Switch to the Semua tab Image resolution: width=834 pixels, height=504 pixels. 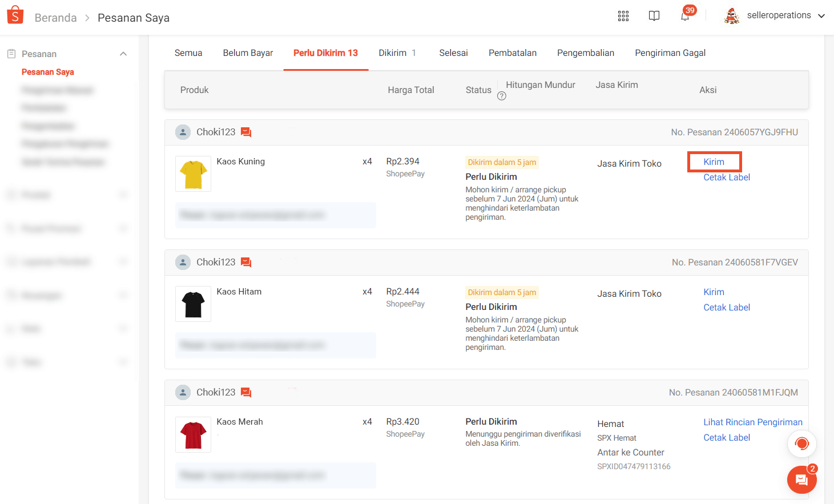188,53
